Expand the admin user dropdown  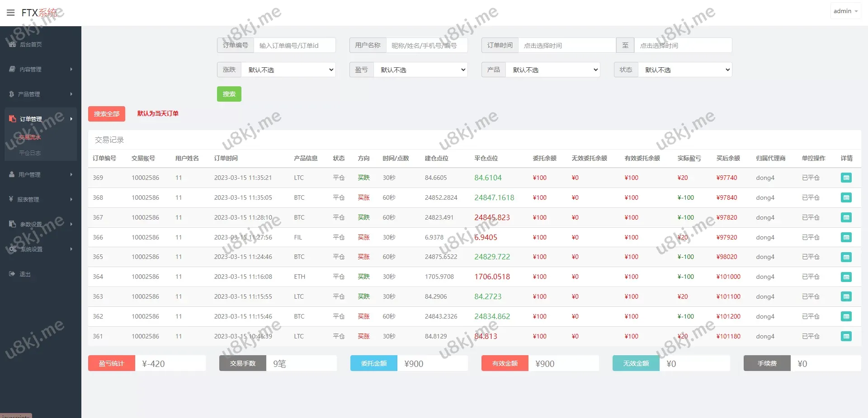pos(845,11)
